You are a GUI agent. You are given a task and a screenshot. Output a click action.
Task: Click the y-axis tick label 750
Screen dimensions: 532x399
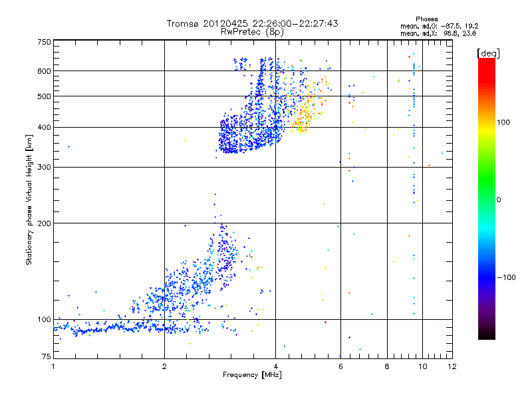coord(44,42)
